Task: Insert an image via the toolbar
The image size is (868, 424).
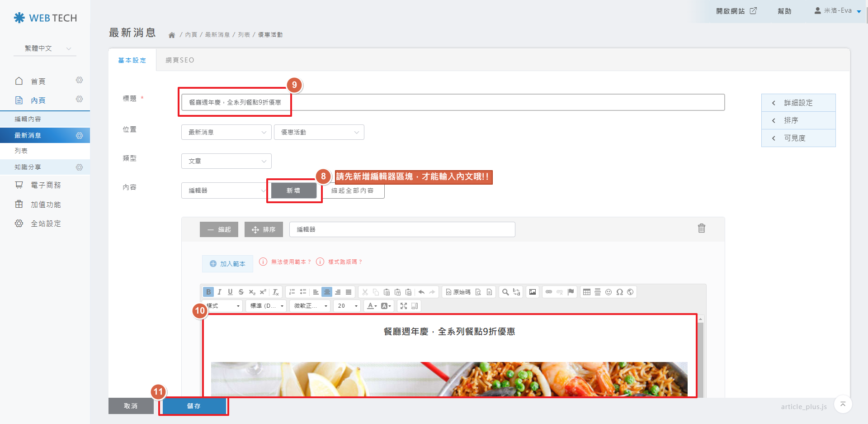Action: [x=533, y=292]
